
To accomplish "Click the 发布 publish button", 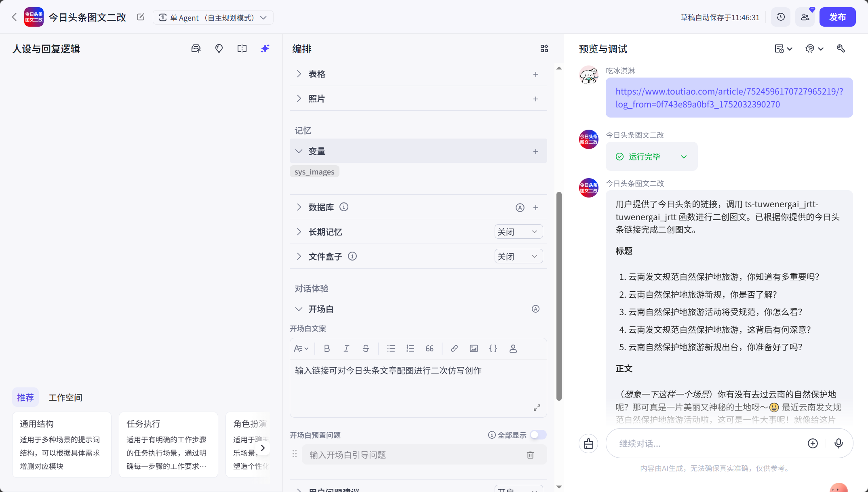I will point(837,17).
